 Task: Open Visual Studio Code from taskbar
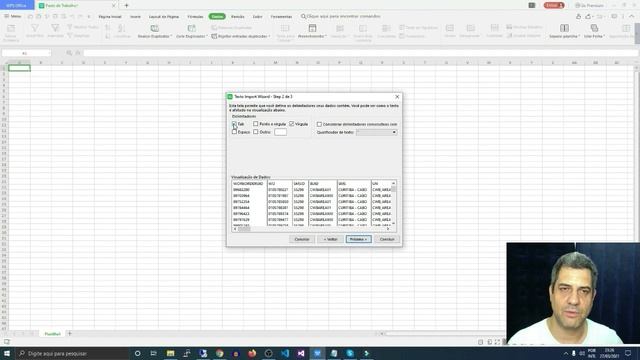tap(285, 353)
